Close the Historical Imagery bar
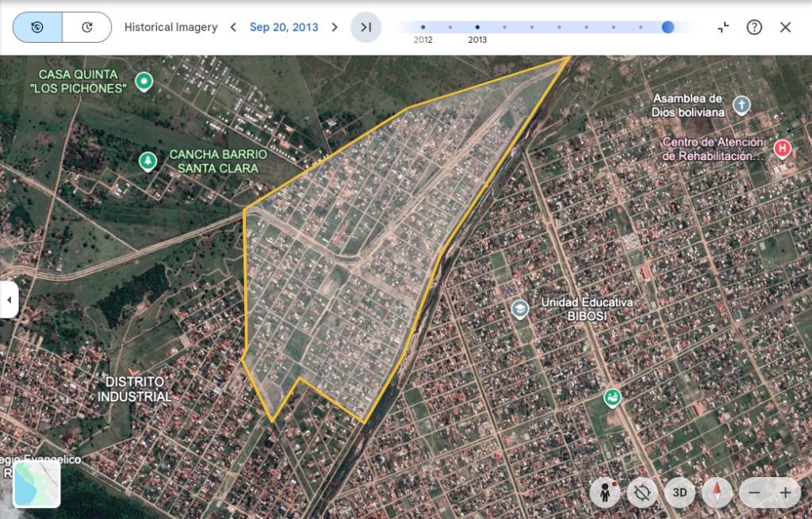Image resolution: width=812 pixels, height=519 pixels. pos(785,27)
